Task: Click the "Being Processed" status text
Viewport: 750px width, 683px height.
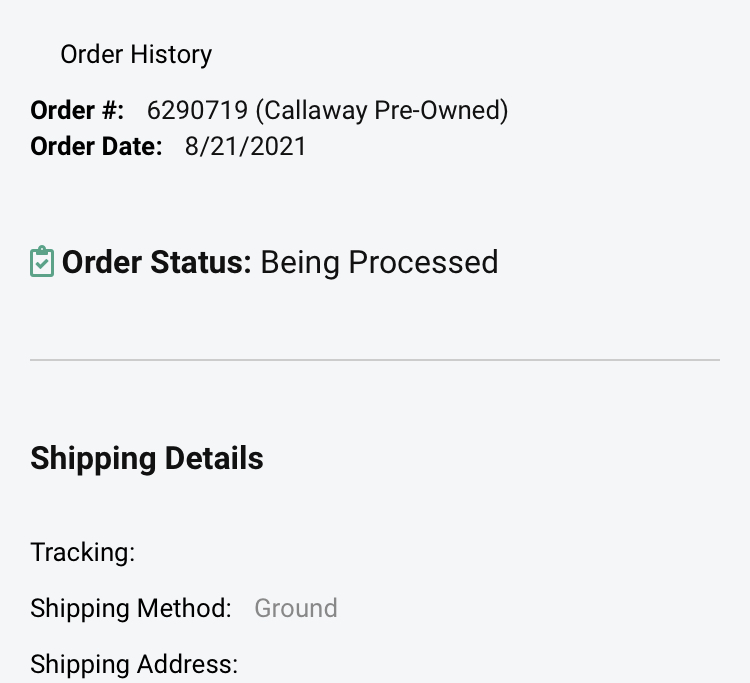Action: coord(379,262)
